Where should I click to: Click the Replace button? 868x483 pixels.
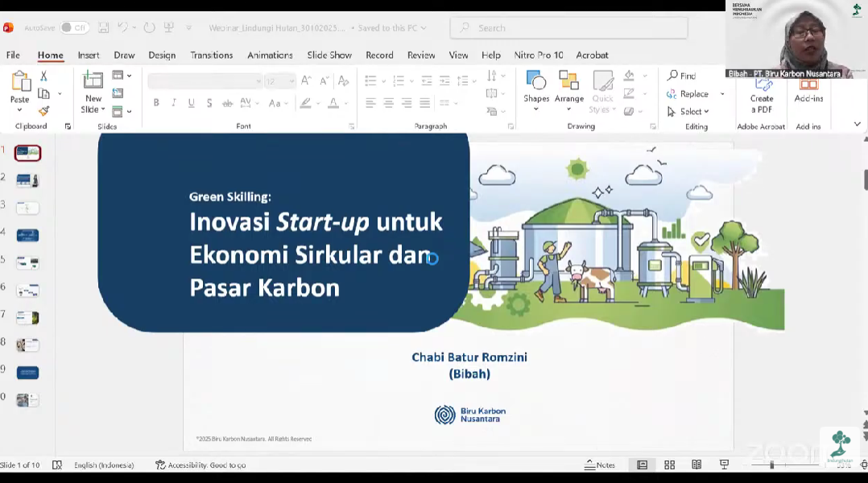688,94
